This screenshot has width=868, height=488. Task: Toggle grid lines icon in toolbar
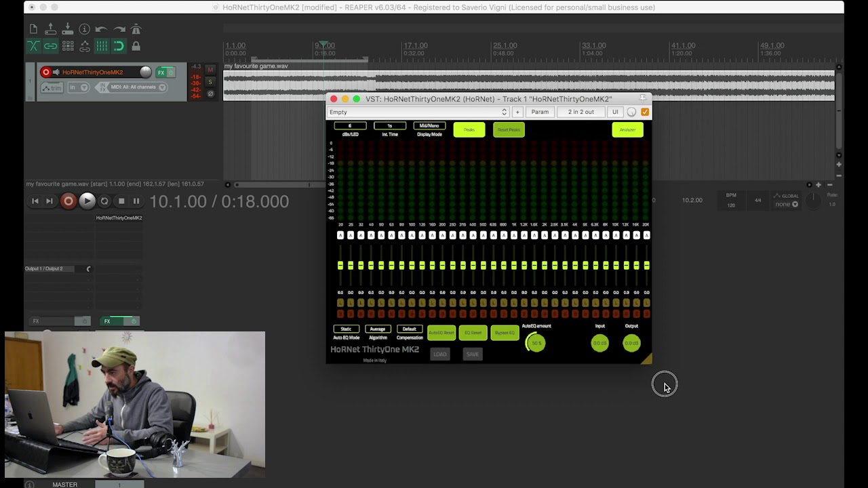[102, 46]
